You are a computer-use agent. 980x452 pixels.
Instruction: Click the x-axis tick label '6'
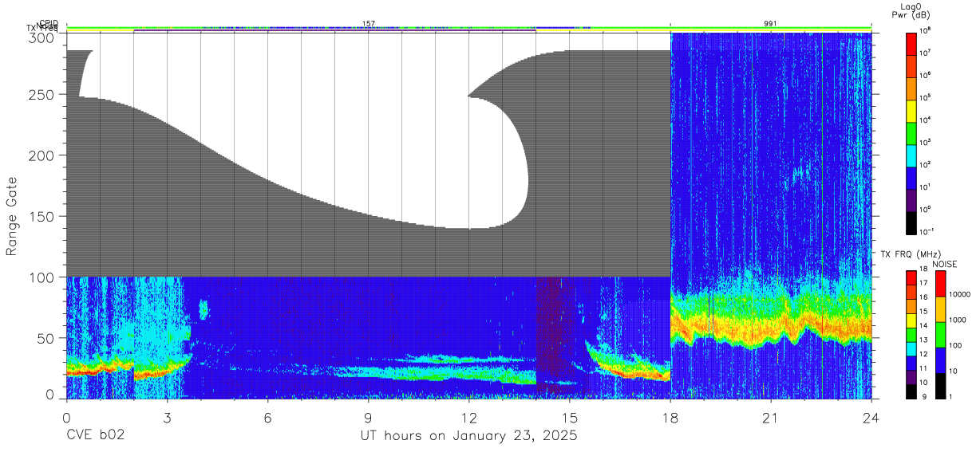coord(268,418)
